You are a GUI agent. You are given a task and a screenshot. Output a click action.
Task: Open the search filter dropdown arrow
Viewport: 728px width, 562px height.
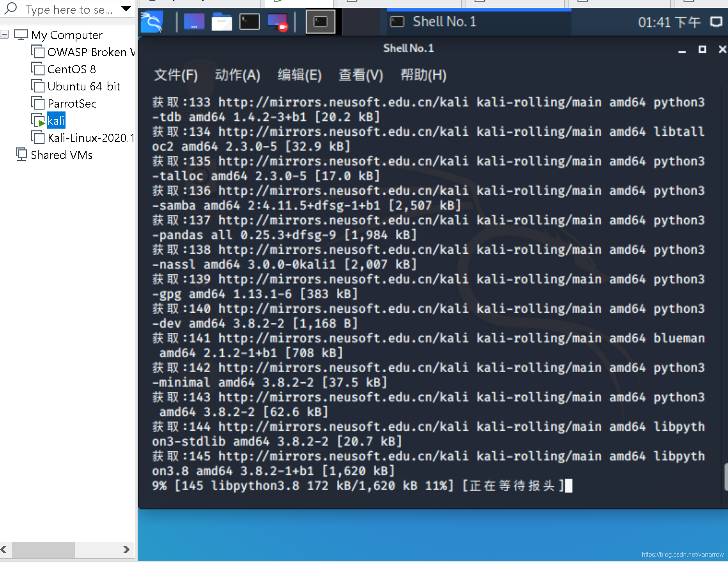coord(125,9)
